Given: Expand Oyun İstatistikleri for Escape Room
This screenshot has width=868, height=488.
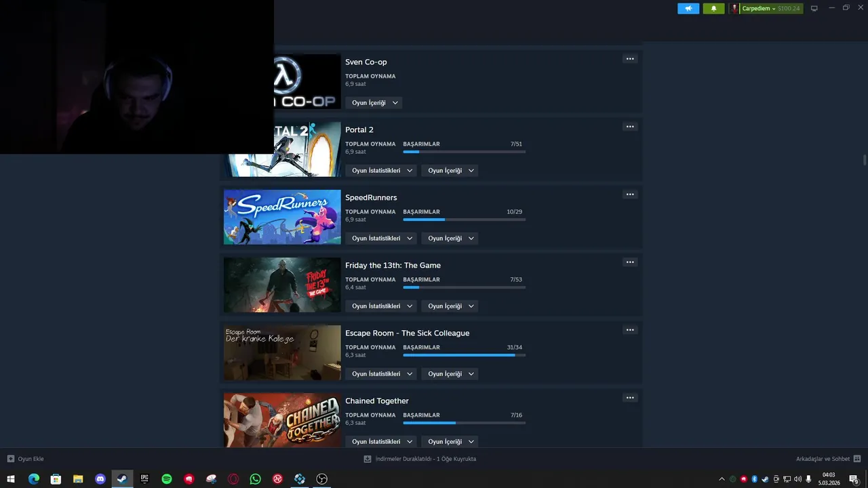Looking at the screenshot, I should coord(381,374).
